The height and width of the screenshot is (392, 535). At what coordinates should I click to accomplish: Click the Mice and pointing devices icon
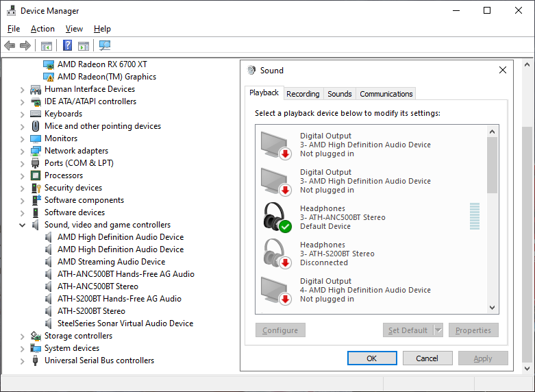coord(36,126)
